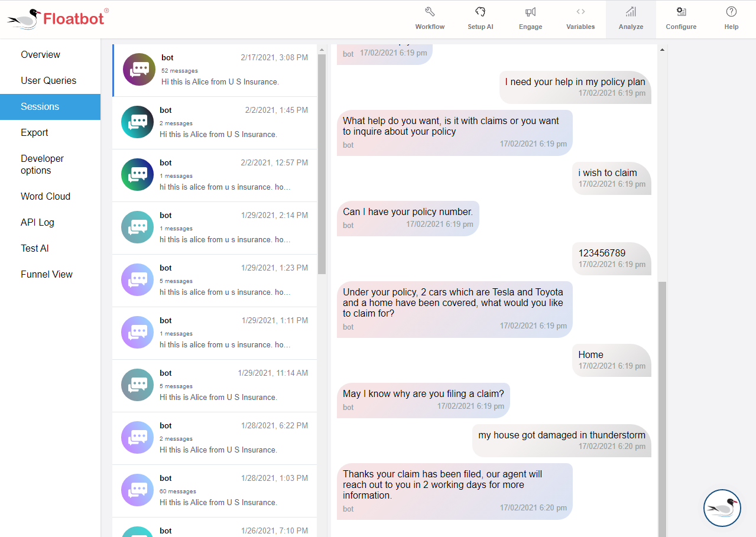Viewport: 756px width, 537px height.
Task: Open the Engage megaphone icon
Action: click(530, 18)
